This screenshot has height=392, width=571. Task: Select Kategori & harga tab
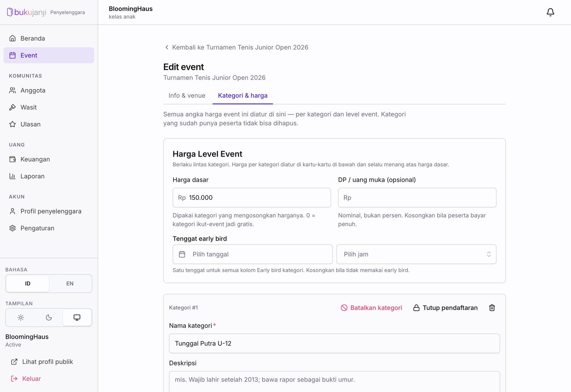pos(243,96)
